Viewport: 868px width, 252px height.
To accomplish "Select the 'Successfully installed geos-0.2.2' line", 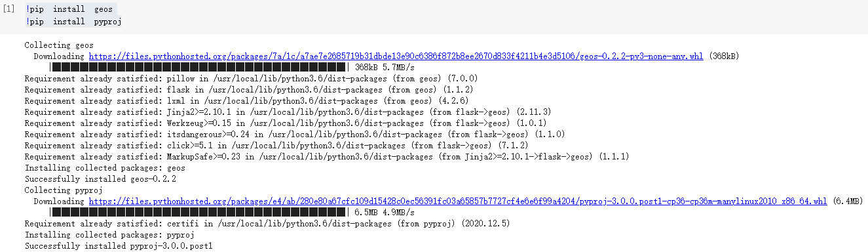I will (x=100, y=179).
